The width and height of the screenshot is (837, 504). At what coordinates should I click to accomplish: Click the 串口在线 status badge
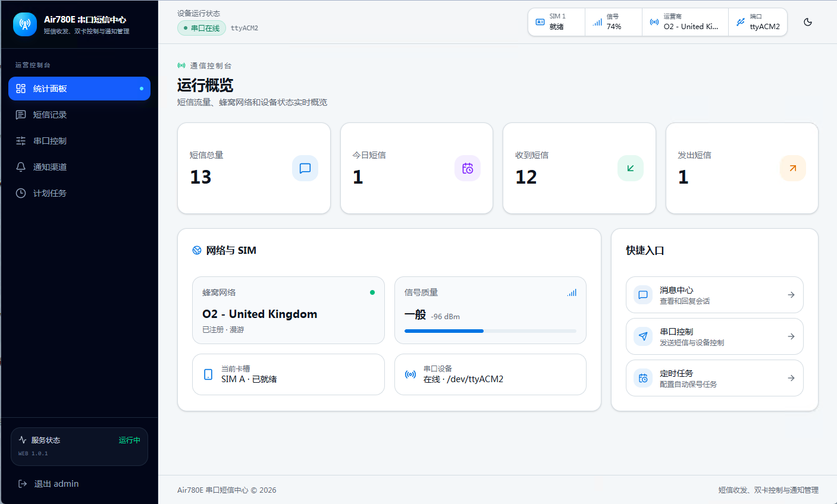tap(202, 28)
